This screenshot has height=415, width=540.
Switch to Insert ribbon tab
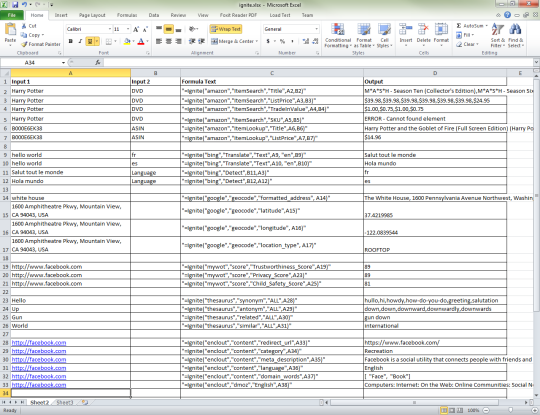pos(61,15)
